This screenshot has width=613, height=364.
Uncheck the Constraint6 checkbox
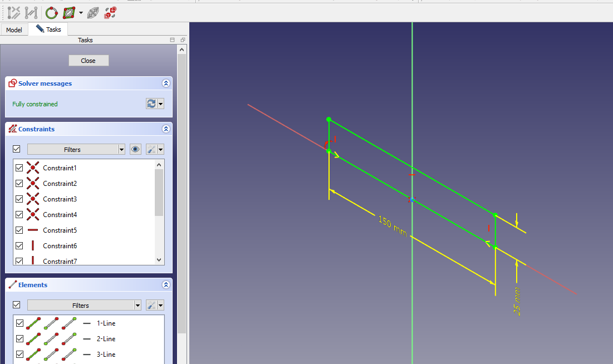pos(19,246)
